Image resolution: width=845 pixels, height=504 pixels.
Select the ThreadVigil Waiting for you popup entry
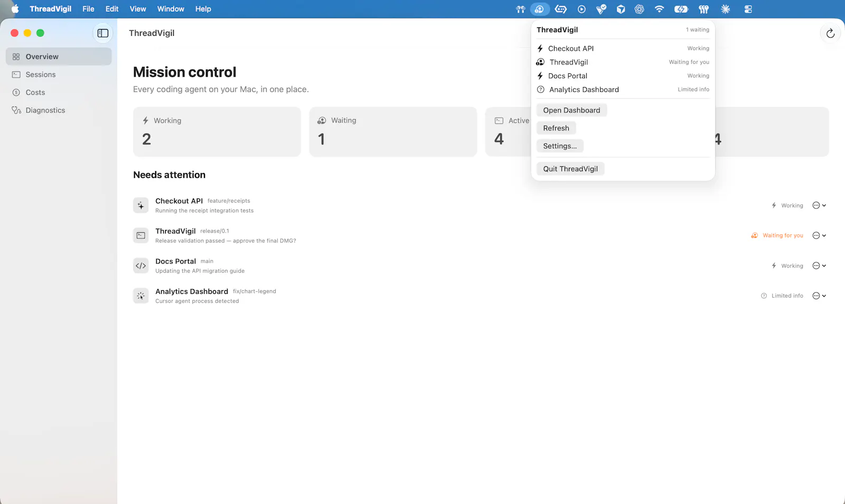click(623, 62)
